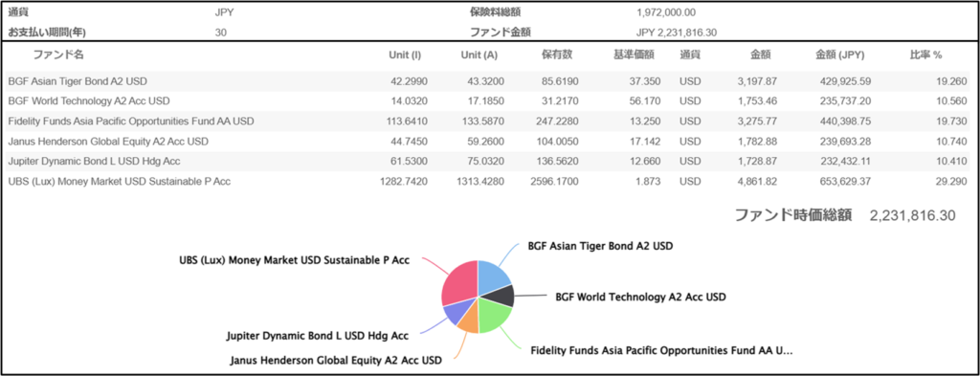Viewport: 980px width, 376px height.
Task: Click the ファンド時価総額 total value 2,231,816.30
Action: 912,215
